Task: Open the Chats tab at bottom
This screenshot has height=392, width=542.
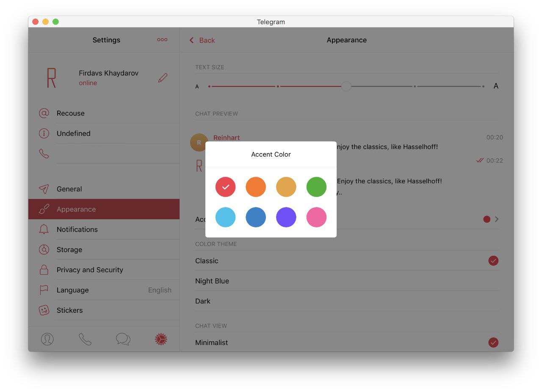Action: click(123, 339)
